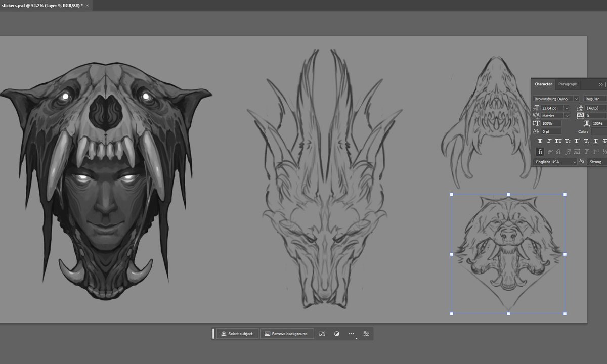Viewport: 607px width, 364px height.
Task: Click the left-middle transform handle
Action: pos(452,254)
